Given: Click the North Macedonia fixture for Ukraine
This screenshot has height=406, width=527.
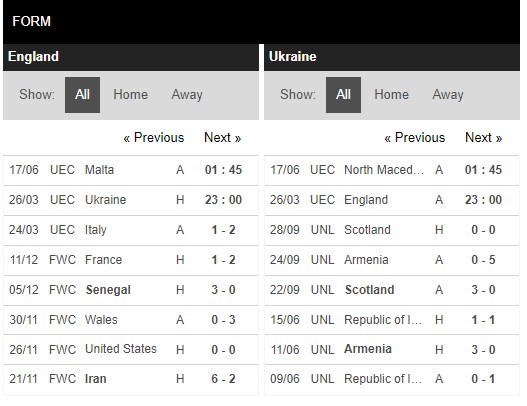Looking at the screenshot, I should click(x=392, y=170).
